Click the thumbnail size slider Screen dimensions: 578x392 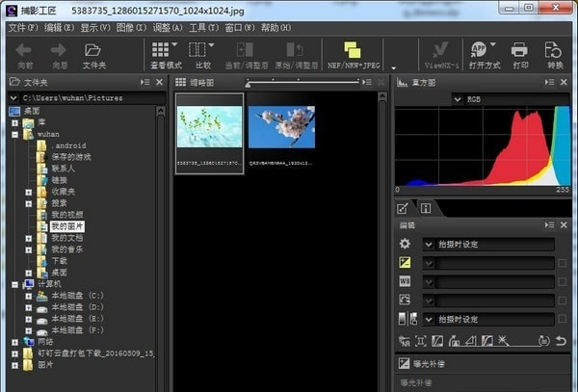[x=318, y=83]
